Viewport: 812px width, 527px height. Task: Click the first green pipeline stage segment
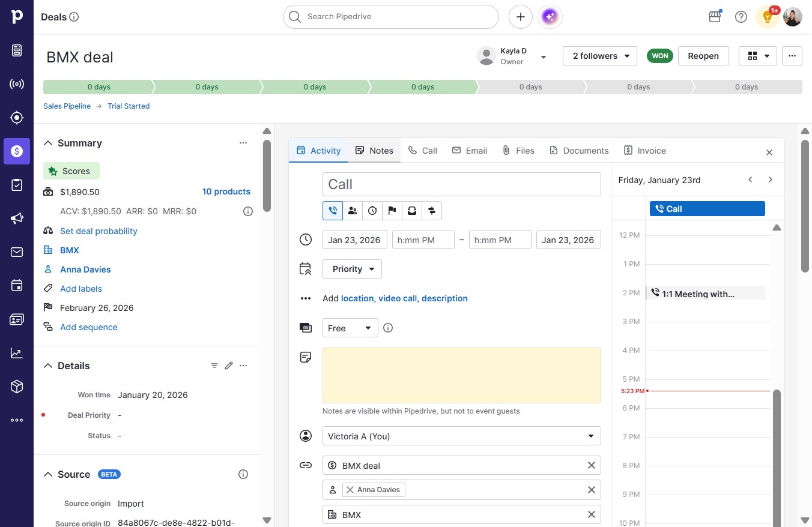coord(98,87)
